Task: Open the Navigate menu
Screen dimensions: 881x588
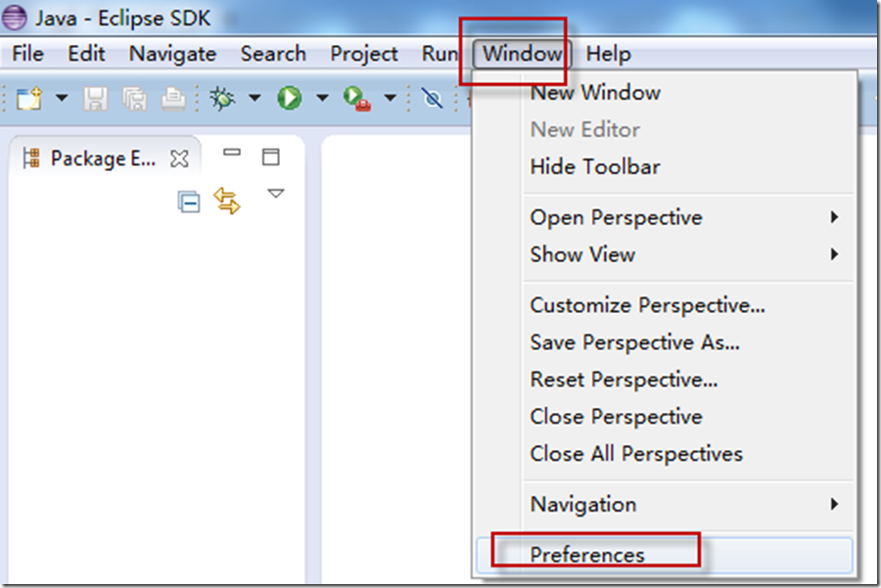Action: (x=172, y=54)
